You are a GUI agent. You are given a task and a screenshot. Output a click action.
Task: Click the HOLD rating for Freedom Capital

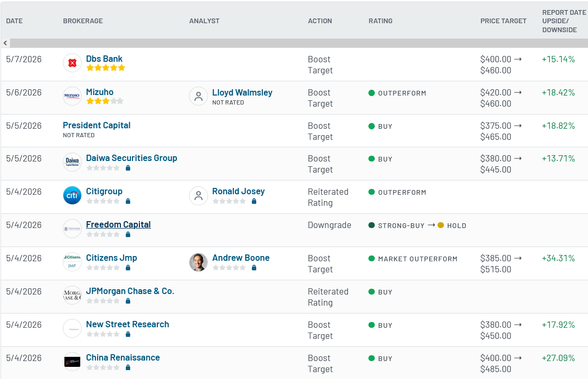(x=457, y=226)
